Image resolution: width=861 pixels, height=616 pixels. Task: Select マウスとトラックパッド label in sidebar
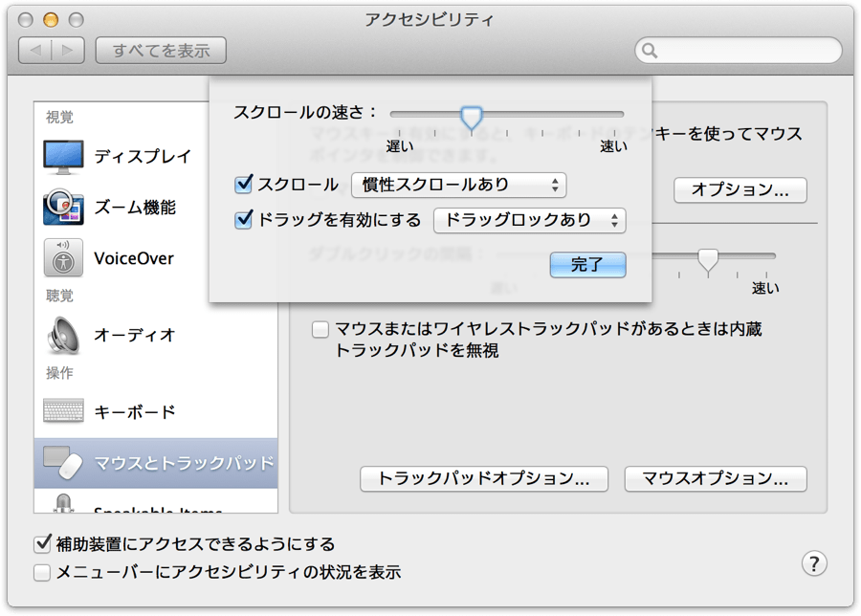pos(184,463)
